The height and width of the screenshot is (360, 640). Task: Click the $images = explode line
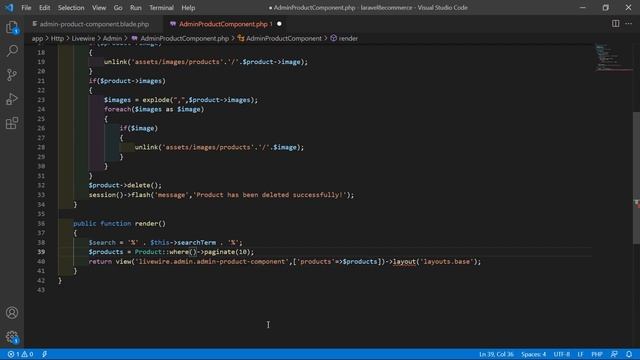(181, 100)
